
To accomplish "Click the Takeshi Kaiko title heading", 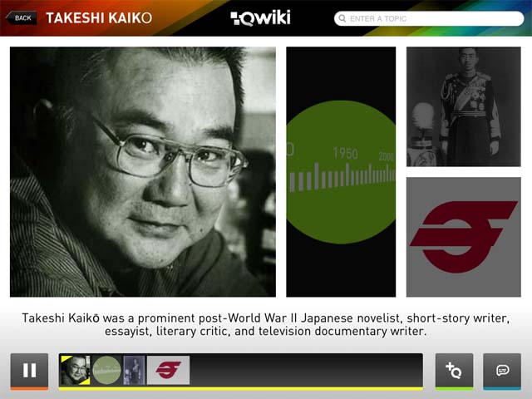I will 99,18.
